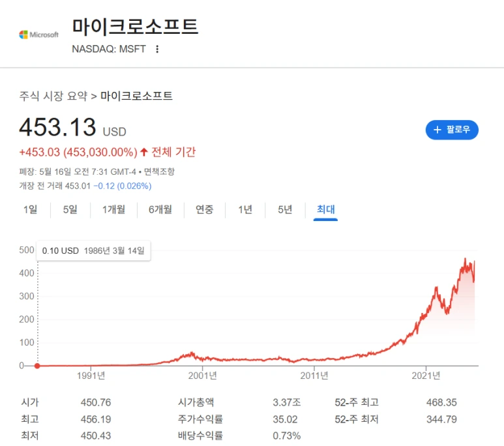Image resolution: width=504 pixels, height=446 pixels.
Task: Click the 1991년 axis label
Action: click(91, 376)
